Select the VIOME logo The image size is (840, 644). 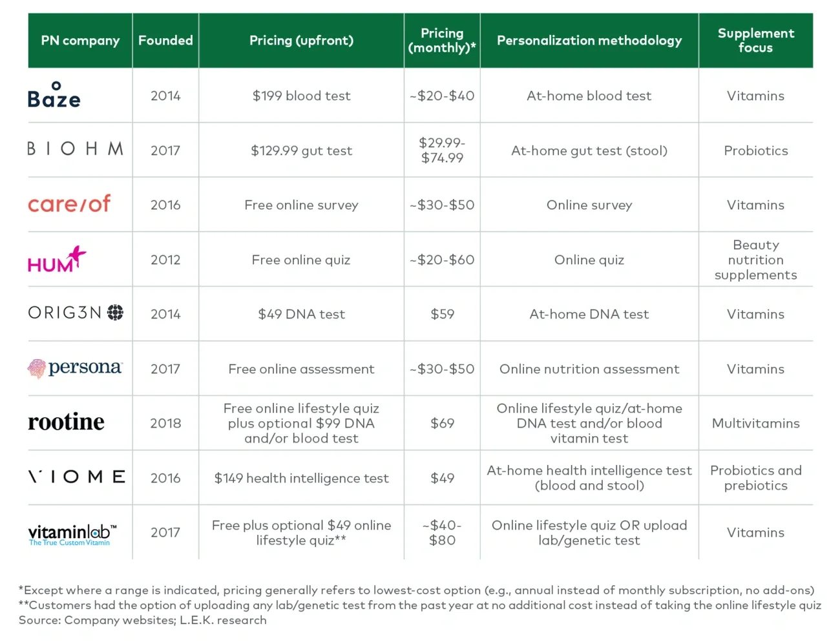77,477
